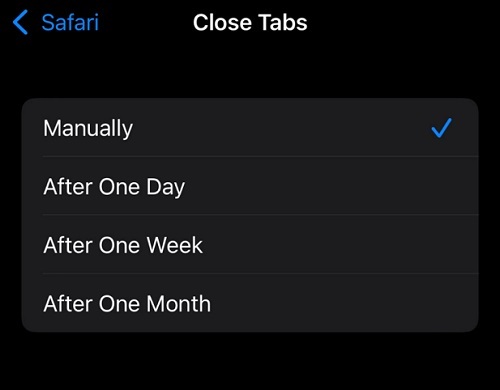500x390 pixels.
Task: Enable closing tabs after one day
Action: click(x=250, y=186)
